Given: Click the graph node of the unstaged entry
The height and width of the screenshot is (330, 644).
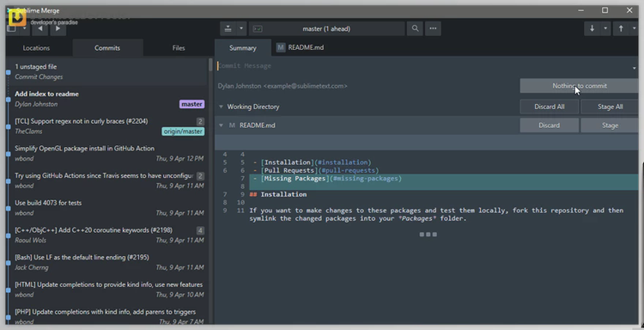Looking at the screenshot, I should 9,72.
